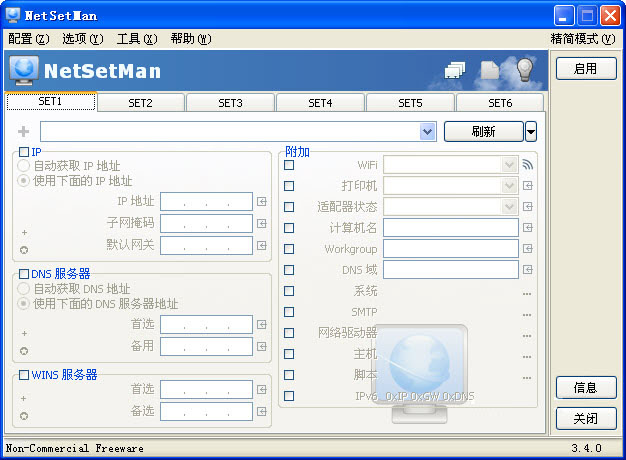626x460 pixels.
Task: Check the 打印机 checkbox
Action: click(x=289, y=186)
